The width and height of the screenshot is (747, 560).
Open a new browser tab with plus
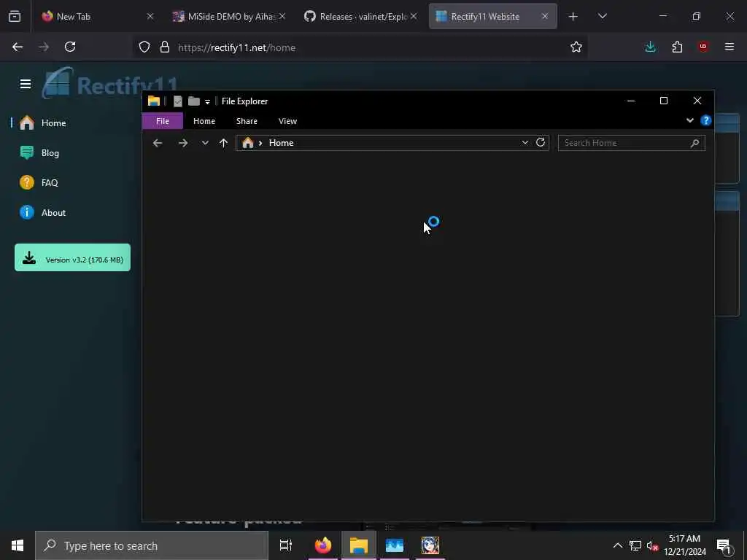click(x=573, y=17)
